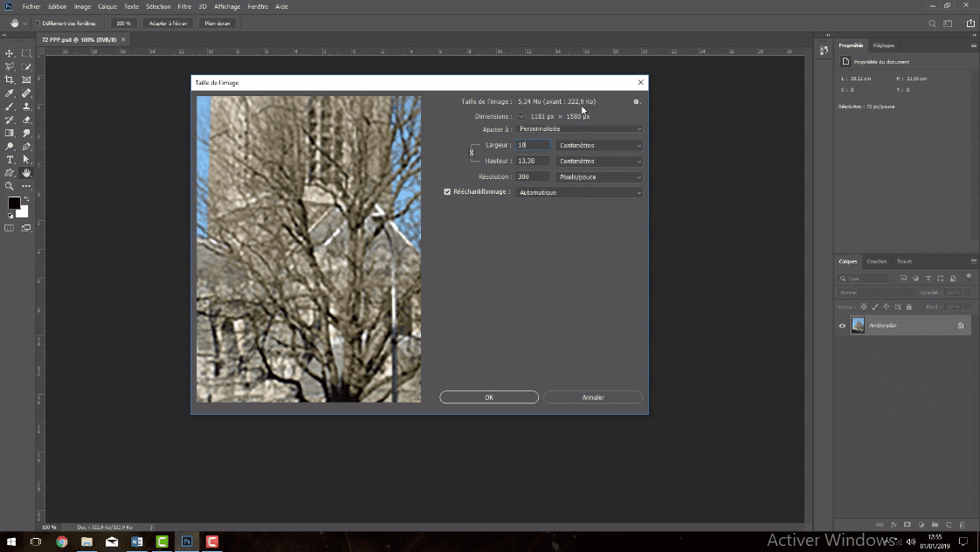Expand the Largeur unit Centimètres dropdown

(x=599, y=145)
